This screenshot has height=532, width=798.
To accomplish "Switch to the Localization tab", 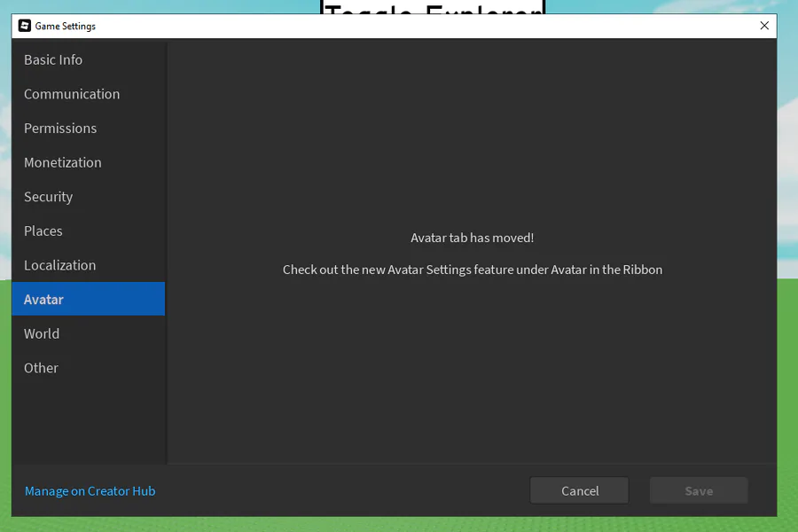I will click(x=89, y=265).
